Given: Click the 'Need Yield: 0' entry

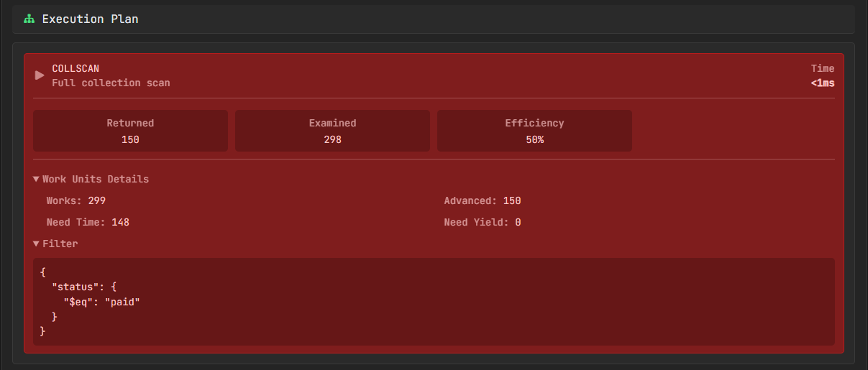Looking at the screenshot, I should 483,222.
